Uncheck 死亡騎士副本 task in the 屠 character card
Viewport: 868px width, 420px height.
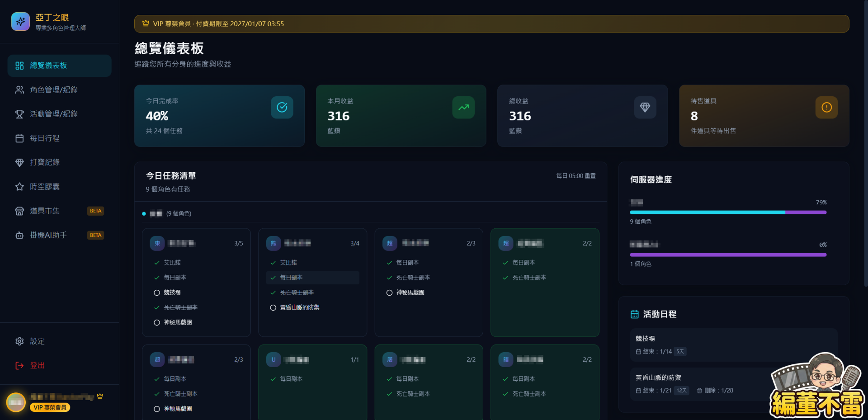tap(389, 394)
